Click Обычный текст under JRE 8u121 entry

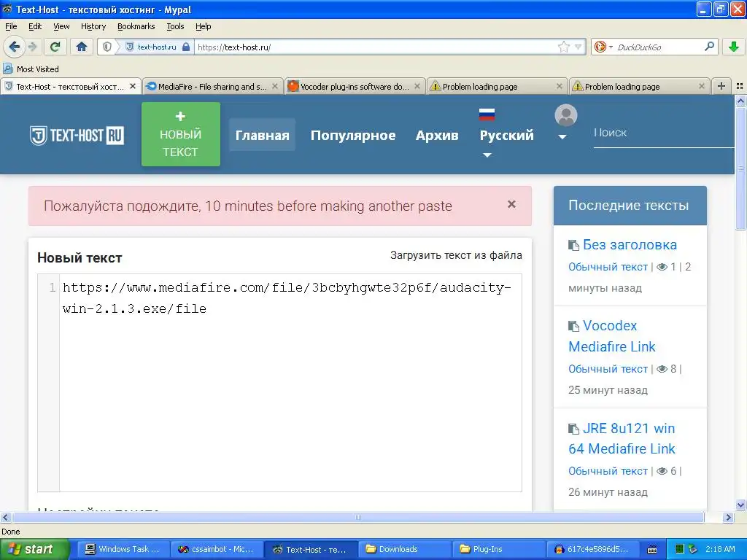pos(608,471)
